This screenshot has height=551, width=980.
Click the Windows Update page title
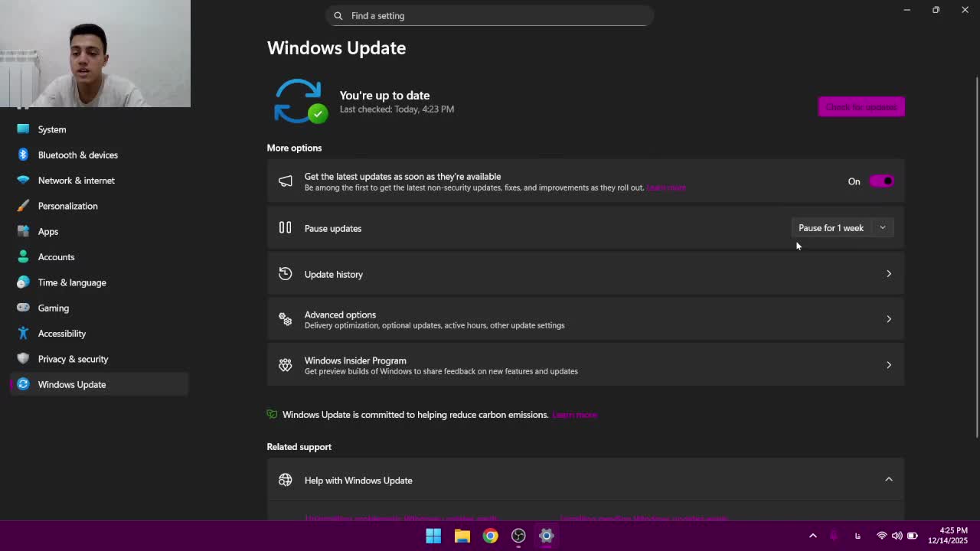tap(336, 47)
